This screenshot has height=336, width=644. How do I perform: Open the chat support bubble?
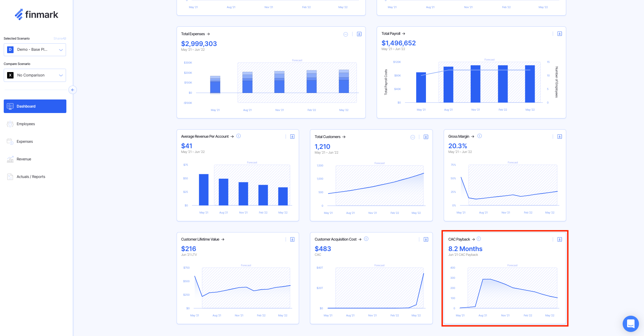tap(630, 324)
